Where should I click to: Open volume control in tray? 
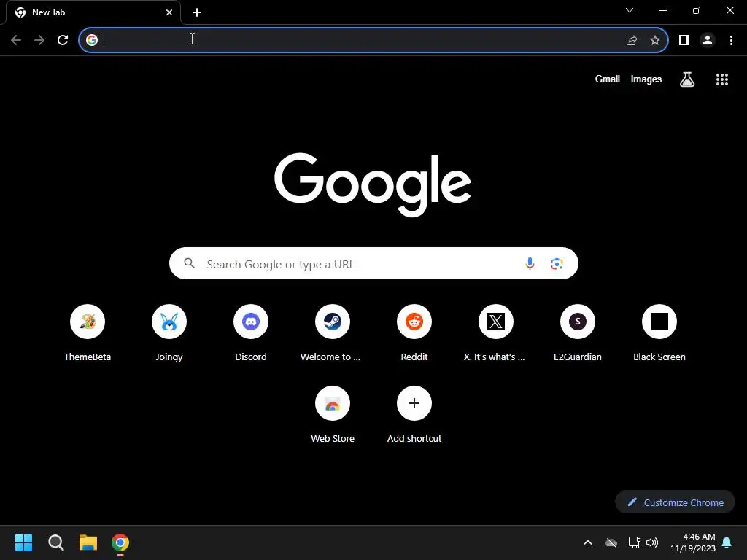652,542
